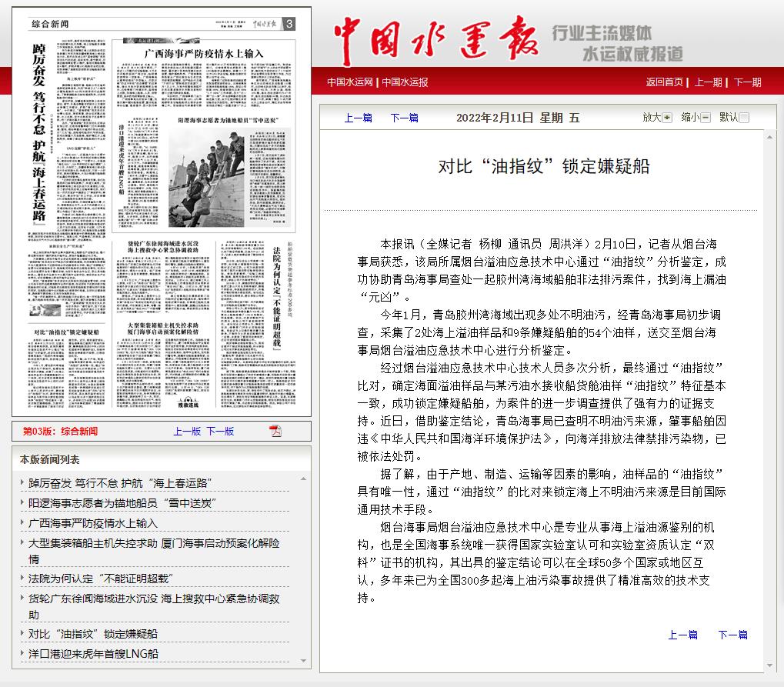Go to 返回首页

[x=664, y=82]
